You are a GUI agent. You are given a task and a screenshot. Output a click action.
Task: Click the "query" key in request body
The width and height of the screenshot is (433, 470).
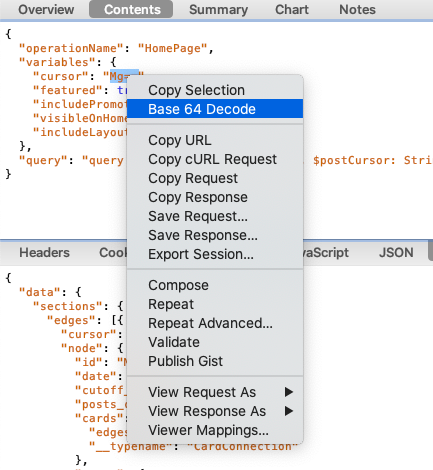[43, 161]
